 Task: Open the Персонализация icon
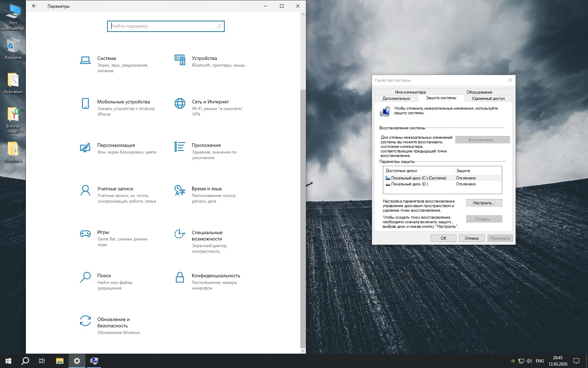click(x=85, y=147)
